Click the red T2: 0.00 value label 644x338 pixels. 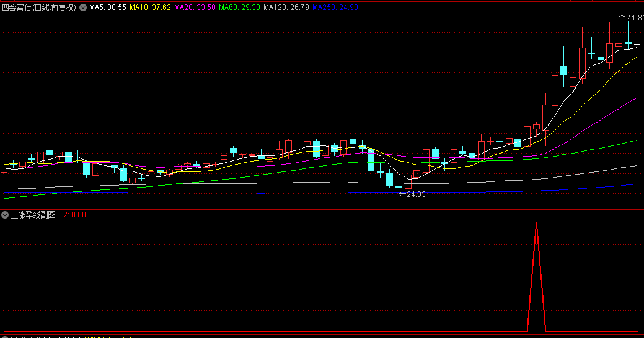click(73, 215)
